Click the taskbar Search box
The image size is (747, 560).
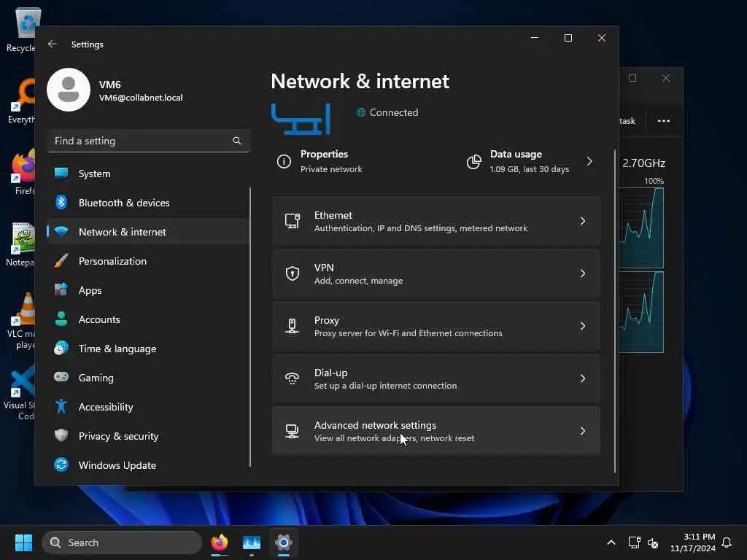coord(122,542)
